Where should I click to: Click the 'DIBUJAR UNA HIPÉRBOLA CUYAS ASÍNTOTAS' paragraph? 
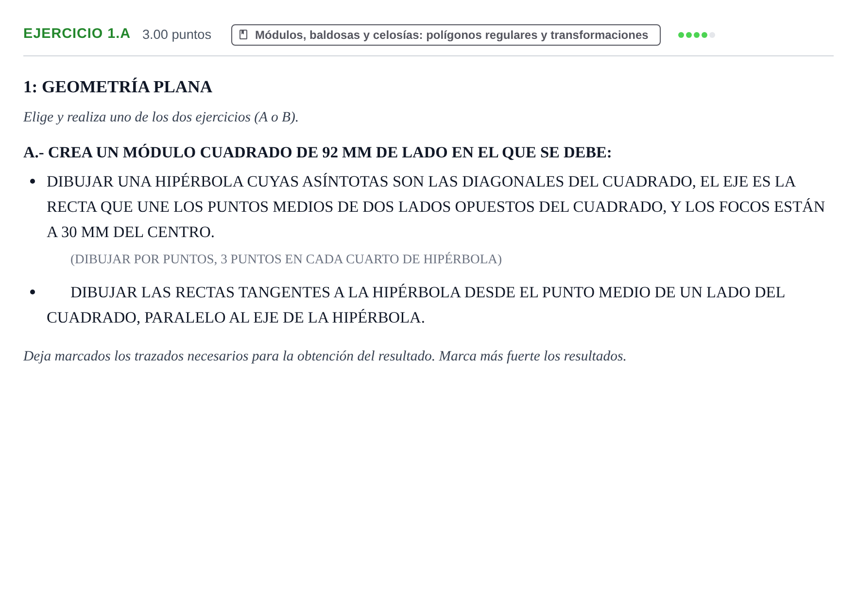[436, 207]
